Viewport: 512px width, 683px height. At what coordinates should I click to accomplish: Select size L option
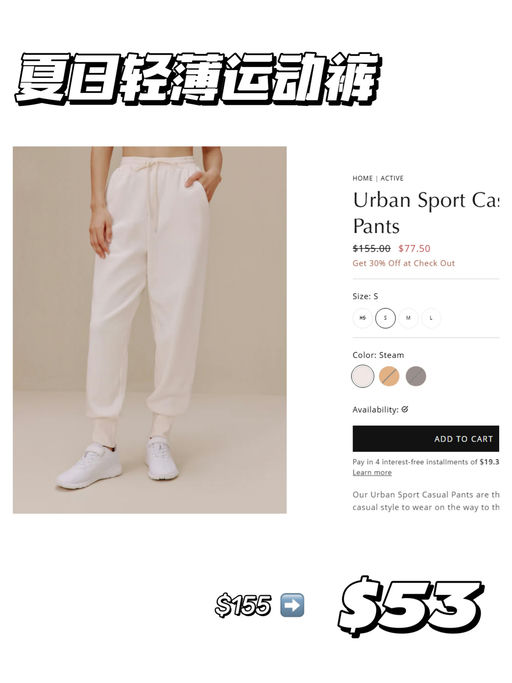pos(431,318)
